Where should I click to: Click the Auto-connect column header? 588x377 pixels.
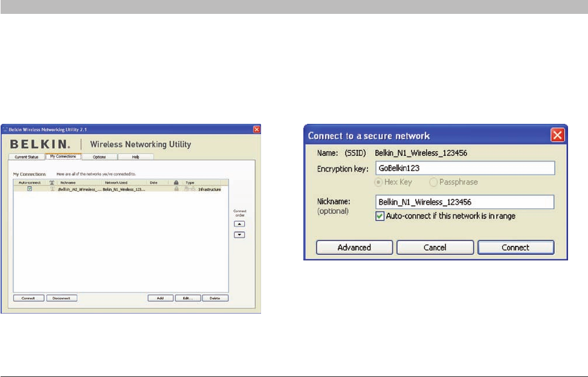30,182
